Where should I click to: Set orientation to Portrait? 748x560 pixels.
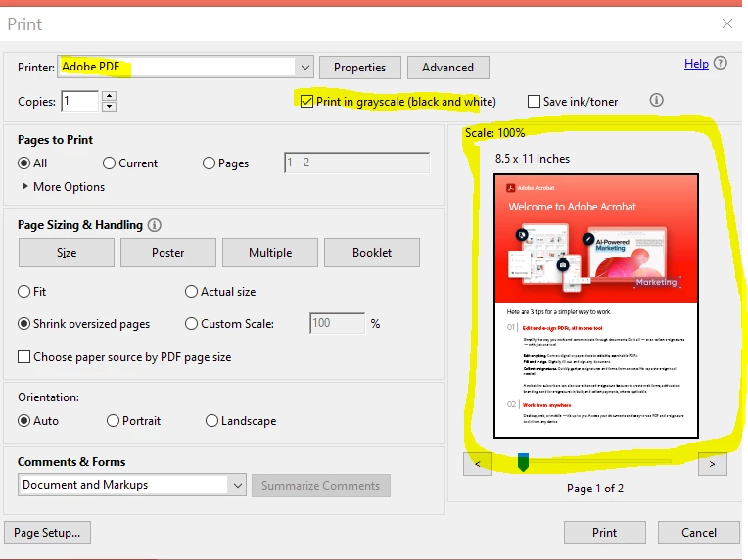[x=113, y=421]
